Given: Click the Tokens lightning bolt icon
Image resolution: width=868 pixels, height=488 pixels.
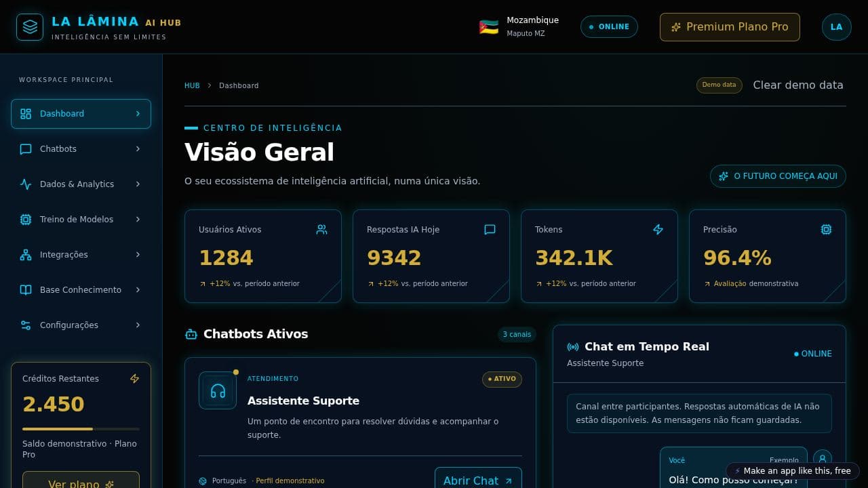Looking at the screenshot, I should tap(658, 230).
